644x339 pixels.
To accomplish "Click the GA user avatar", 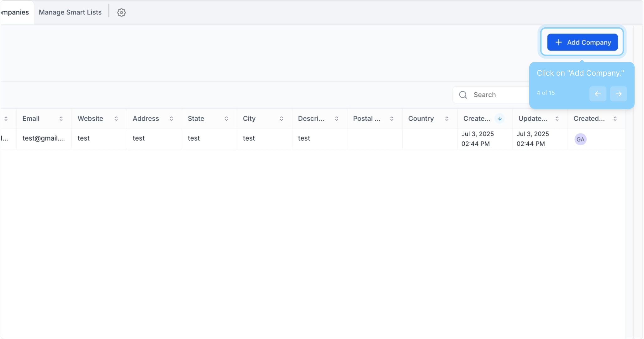I will [x=580, y=139].
